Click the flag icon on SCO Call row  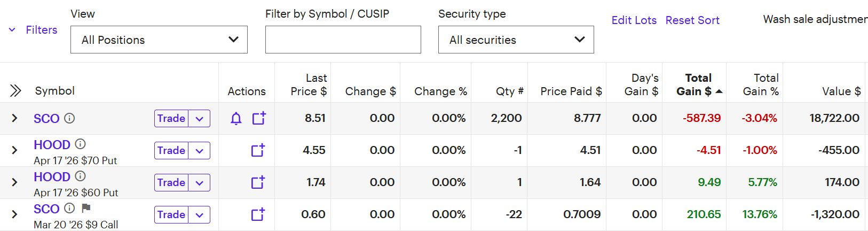[x=86, y=208]
